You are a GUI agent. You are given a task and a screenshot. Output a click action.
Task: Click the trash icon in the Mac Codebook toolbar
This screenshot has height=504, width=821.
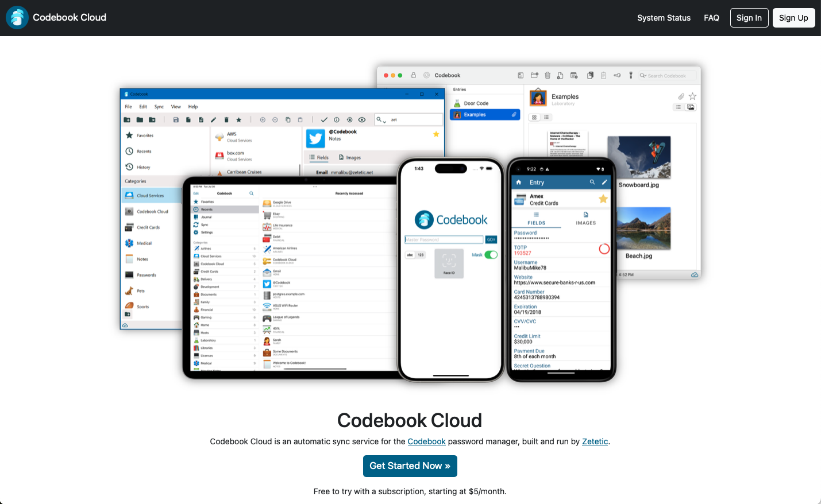[547, 75]
